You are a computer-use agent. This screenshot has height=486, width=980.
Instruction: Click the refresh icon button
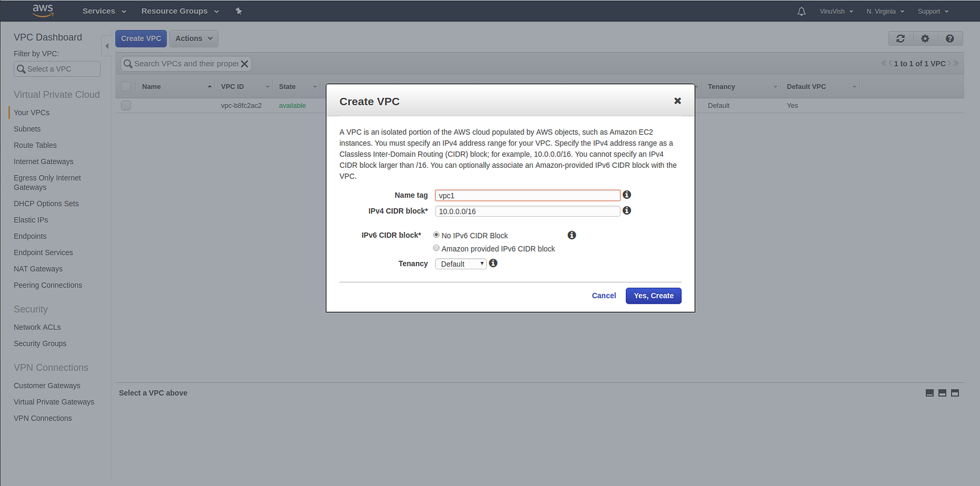900,39
